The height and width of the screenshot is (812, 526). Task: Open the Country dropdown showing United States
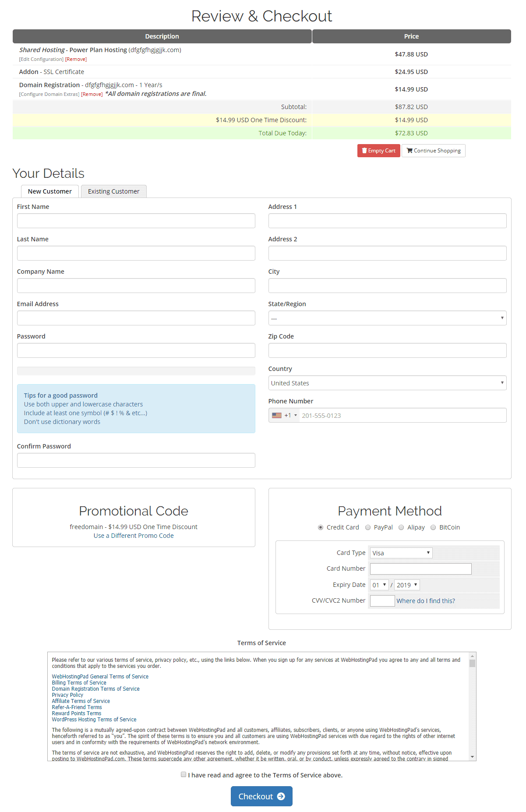pos(387,383)
